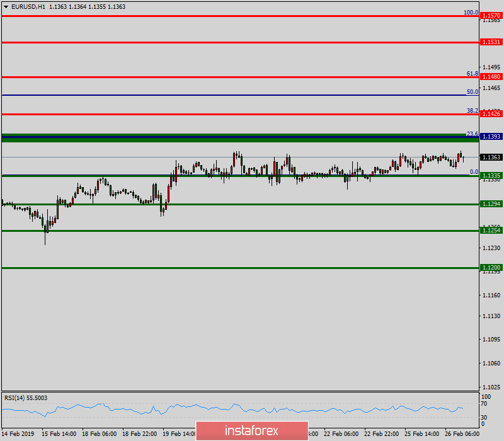Click the 1.1230 price axis tick
The width and height of the screenshot is (504, 441).
pyautogui.click(x=491, y=248)
